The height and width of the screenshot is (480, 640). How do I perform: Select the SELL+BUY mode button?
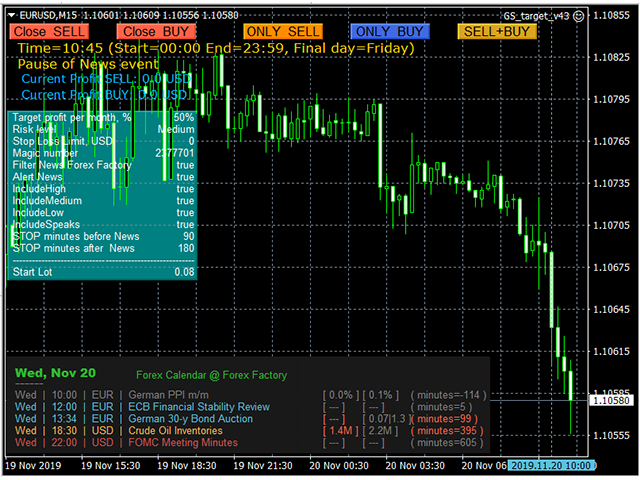point(497,31)
